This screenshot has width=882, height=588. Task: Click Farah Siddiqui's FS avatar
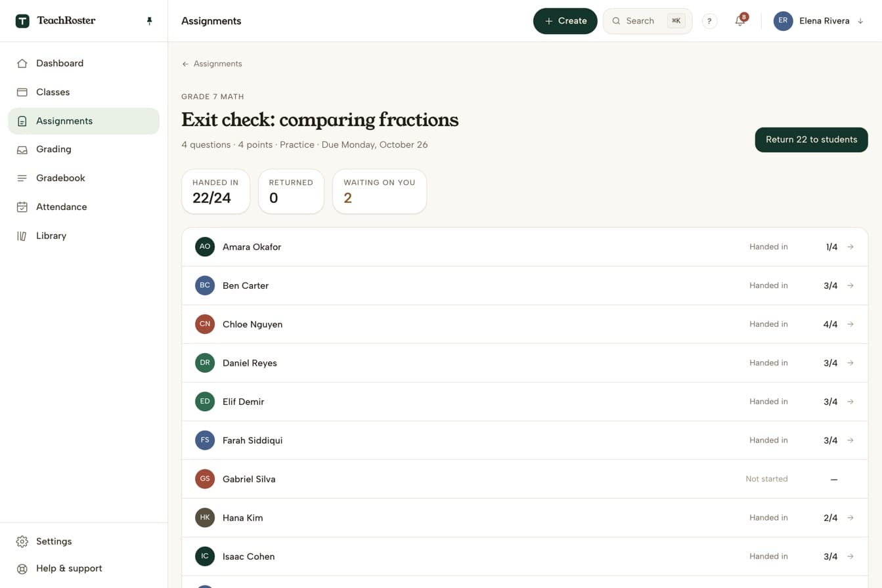point(205,440)
